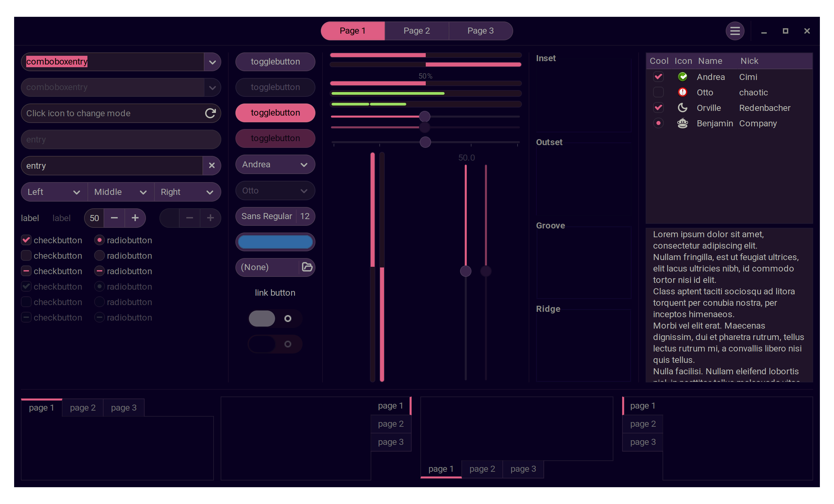This screenshot has height=504, width=834.
Task: Uncheck the first checked checkbutton
Action: point(26,240)
